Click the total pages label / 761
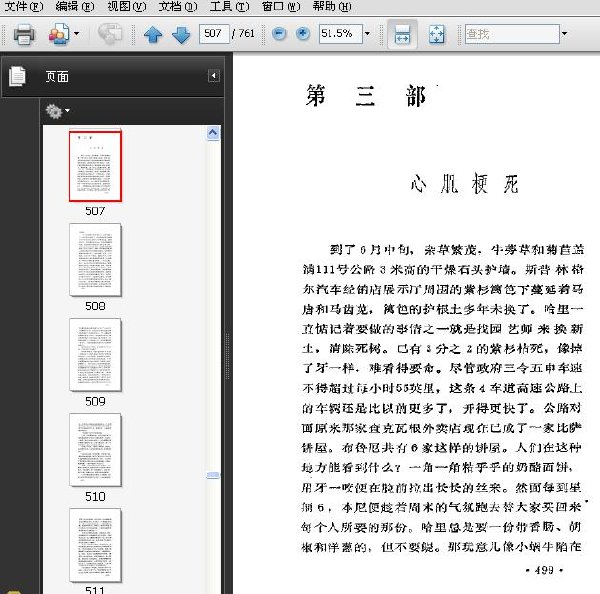 (x=243, y=34)
